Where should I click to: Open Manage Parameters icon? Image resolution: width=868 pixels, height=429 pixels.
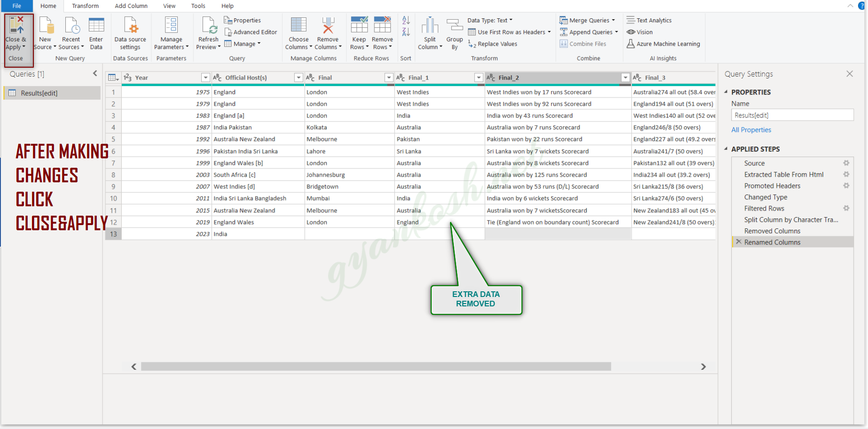[171, 25]
